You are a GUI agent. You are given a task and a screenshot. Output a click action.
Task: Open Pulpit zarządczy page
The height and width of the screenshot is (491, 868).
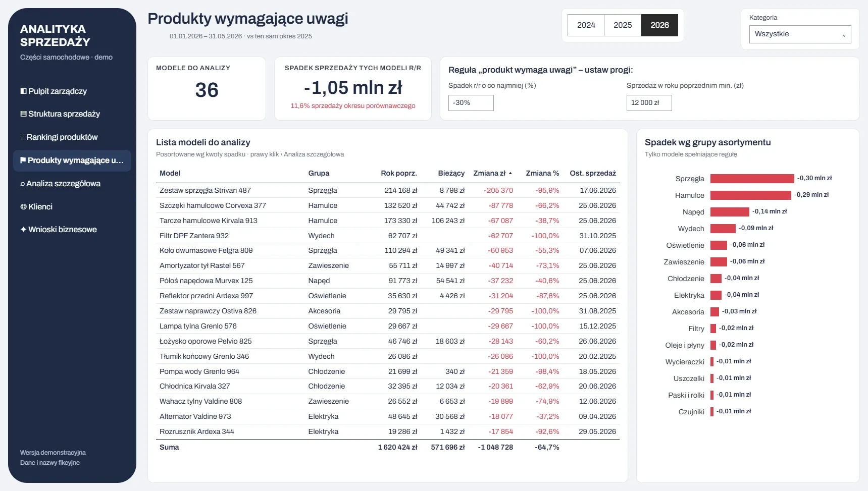click(72, 91)
